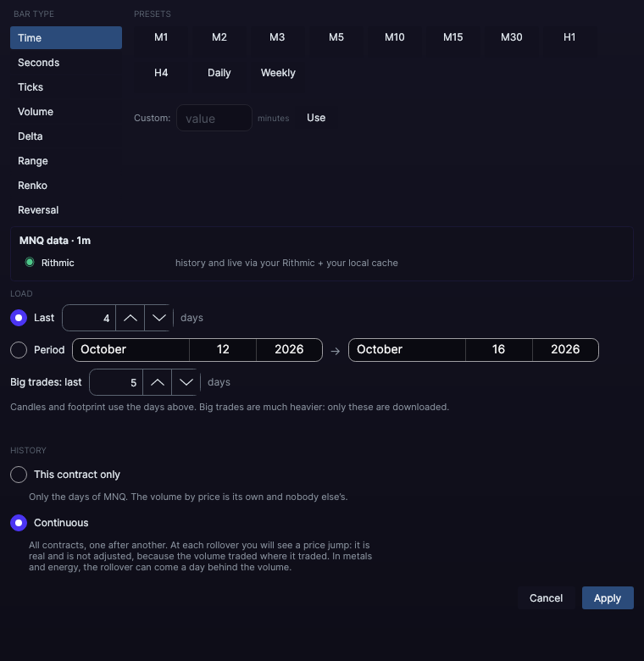Select the Seconds bar type
The image size is (644, 661).
66,63
